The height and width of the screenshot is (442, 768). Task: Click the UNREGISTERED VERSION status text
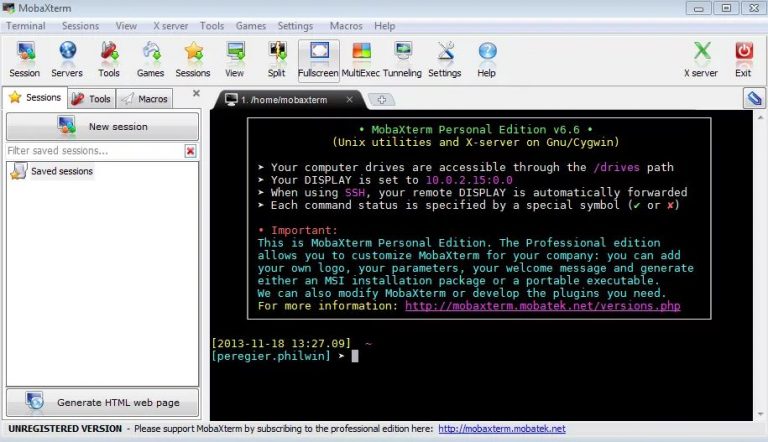(65, 429)
